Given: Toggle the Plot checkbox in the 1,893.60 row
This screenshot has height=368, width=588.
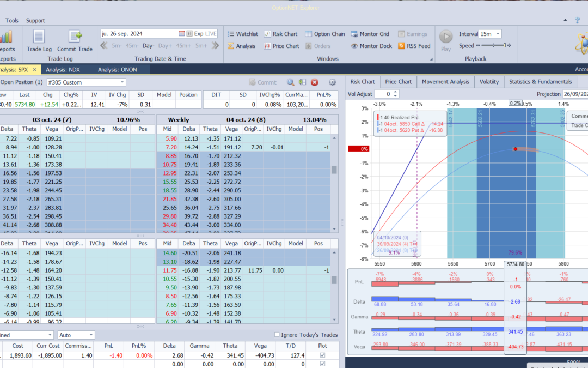Looking at the screenshot, I should [322, 355].
